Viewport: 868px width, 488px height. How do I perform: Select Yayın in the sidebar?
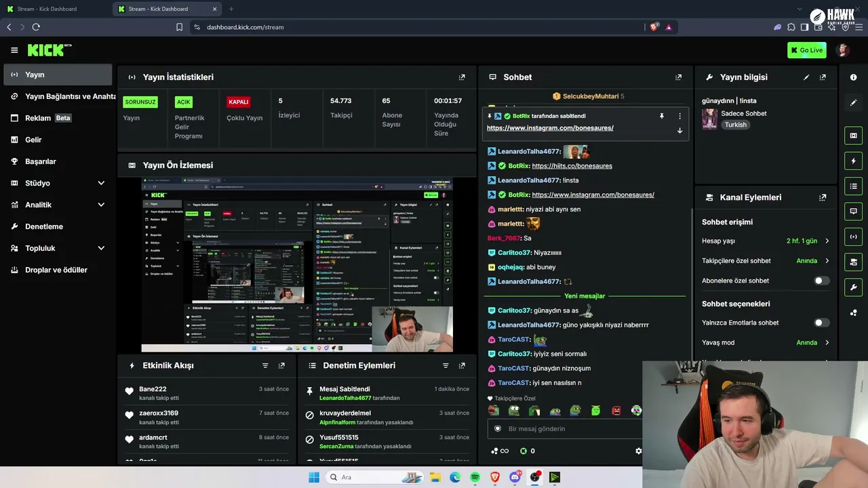[57, 75]
